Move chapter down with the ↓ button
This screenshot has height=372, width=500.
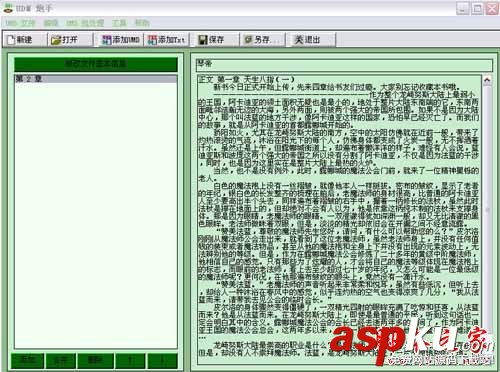coord(162,360)
